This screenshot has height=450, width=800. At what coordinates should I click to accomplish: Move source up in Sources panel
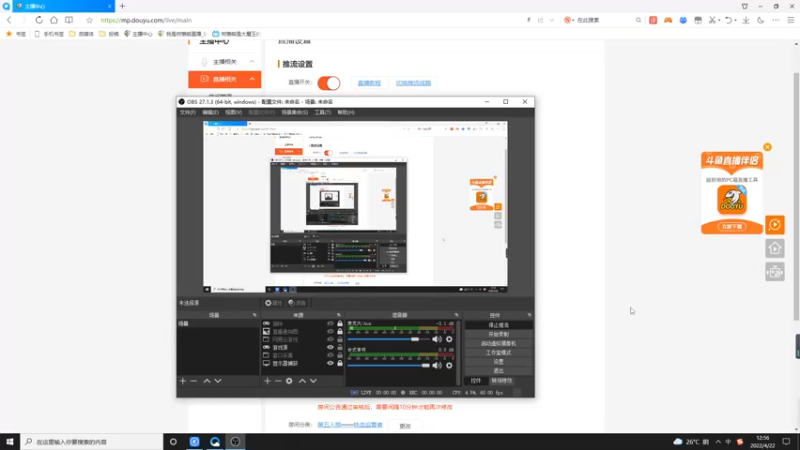point(302,381)
